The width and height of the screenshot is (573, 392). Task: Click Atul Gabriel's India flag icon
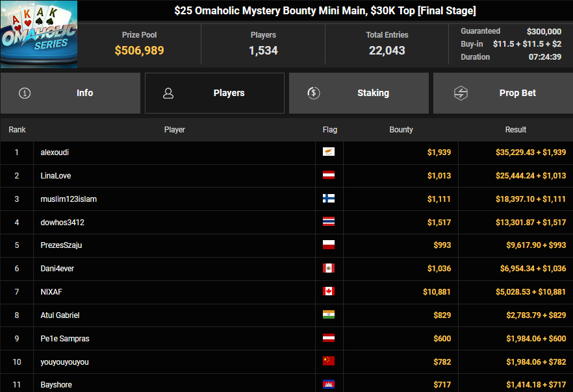click(x=329, y=315)
